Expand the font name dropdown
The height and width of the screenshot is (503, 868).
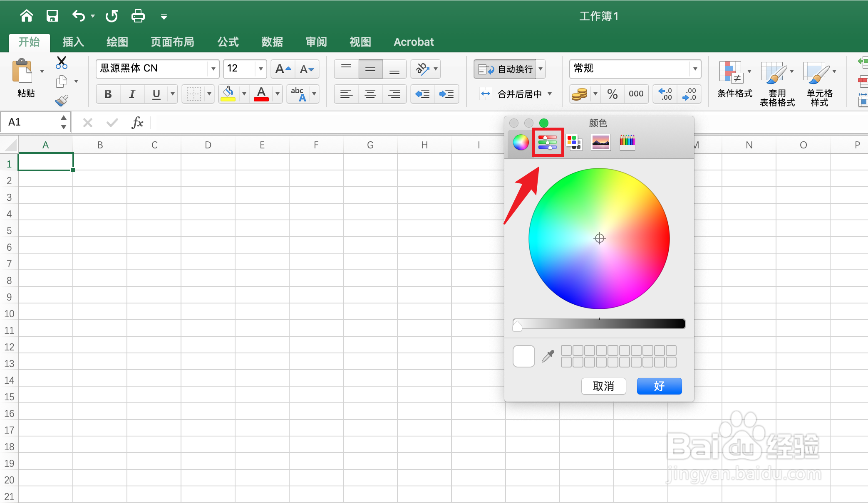coord(213,69)
